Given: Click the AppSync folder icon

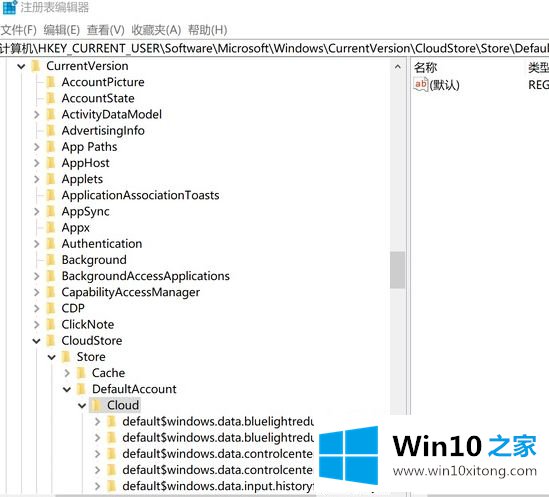Looking at the screenshot, I should (x=51, y=211).
